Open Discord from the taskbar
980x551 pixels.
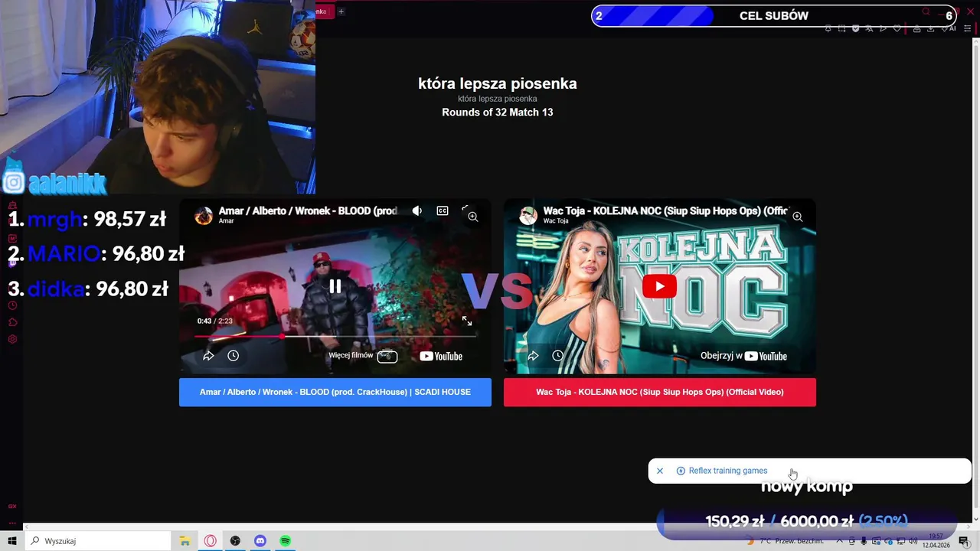pos(260,541)
